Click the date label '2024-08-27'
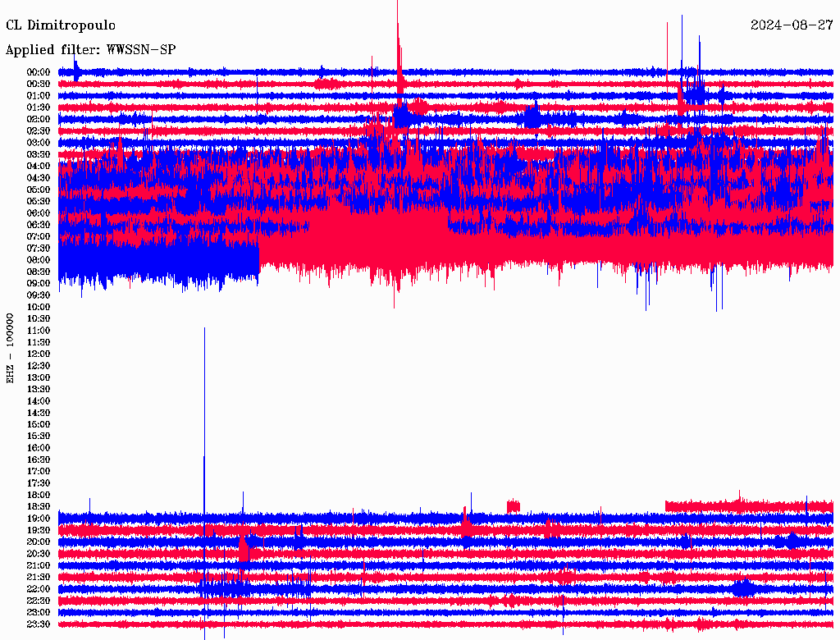 (x=792, y=25)
